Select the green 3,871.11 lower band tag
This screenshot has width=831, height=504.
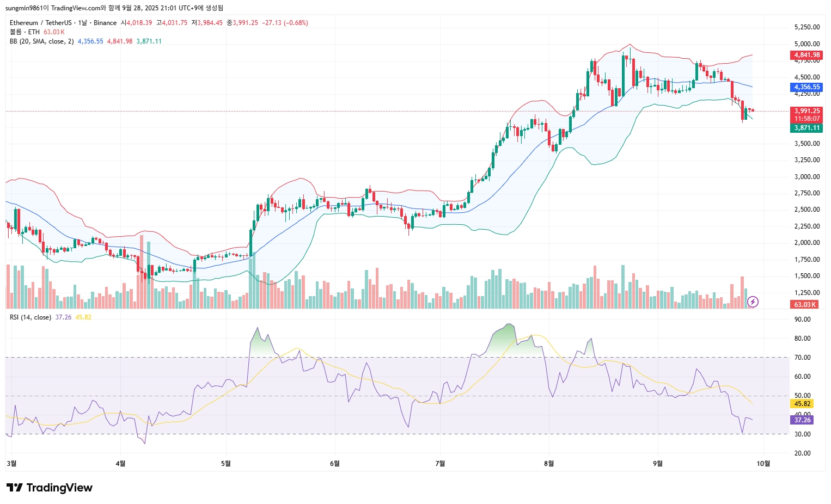(x=806, y=128)
